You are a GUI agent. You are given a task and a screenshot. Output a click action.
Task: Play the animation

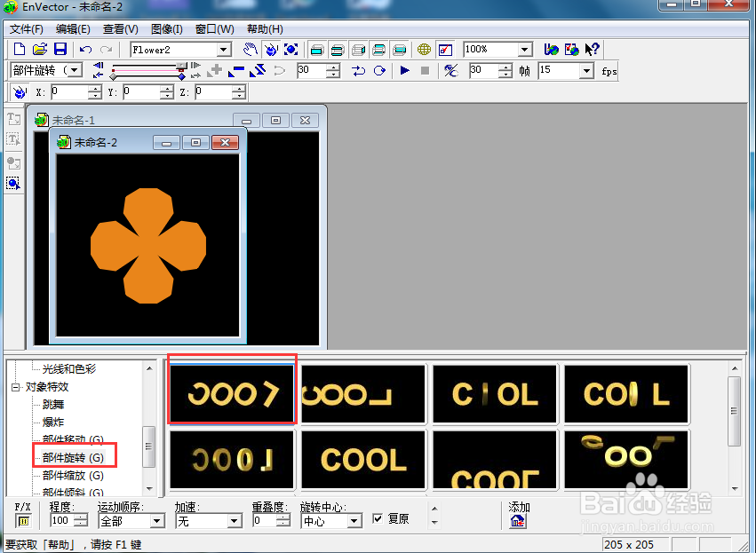pos(405,71)
